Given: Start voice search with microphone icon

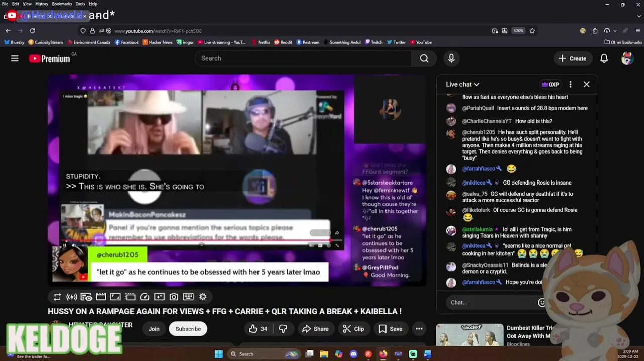Looking at the screenshot, I should click(x=451, y=58).
